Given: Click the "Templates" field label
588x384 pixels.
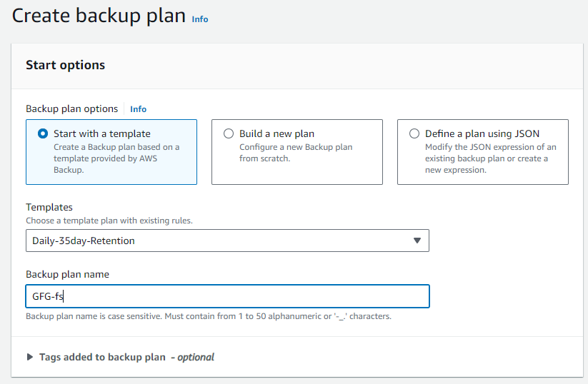Looking at the screenshot, I should click(x=49, y=208).
